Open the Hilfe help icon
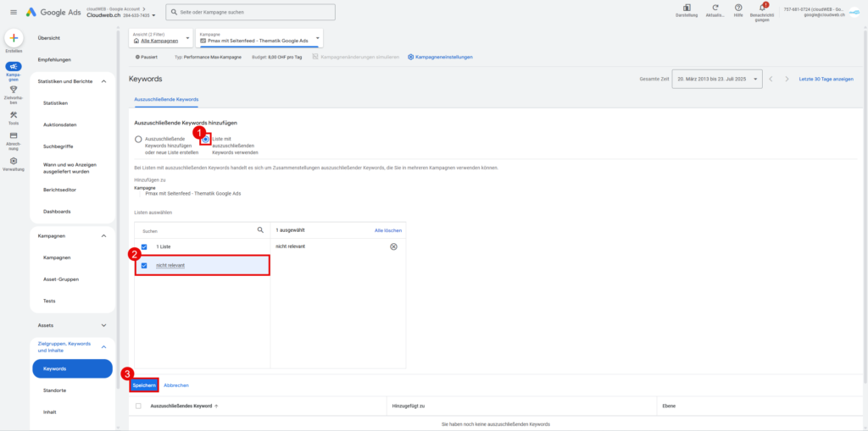The height and width of the screenshot is (431, 868). pyautogui.click(x=738, y=8)
